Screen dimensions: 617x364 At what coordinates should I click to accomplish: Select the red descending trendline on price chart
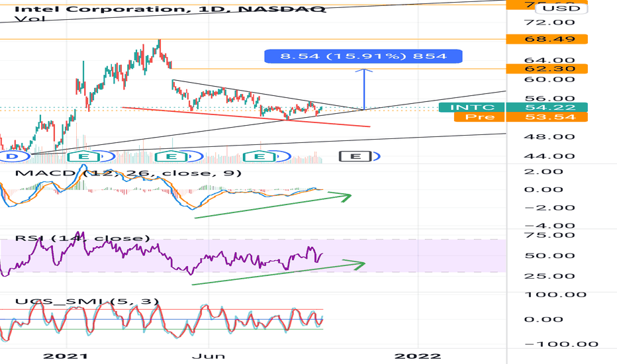pos(246,117)
